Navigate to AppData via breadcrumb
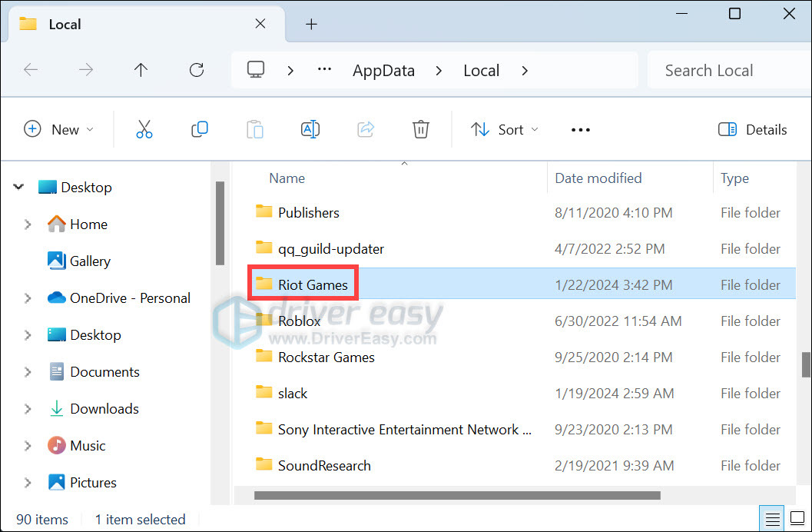812x532 pixels. click(x=383, y=70)
